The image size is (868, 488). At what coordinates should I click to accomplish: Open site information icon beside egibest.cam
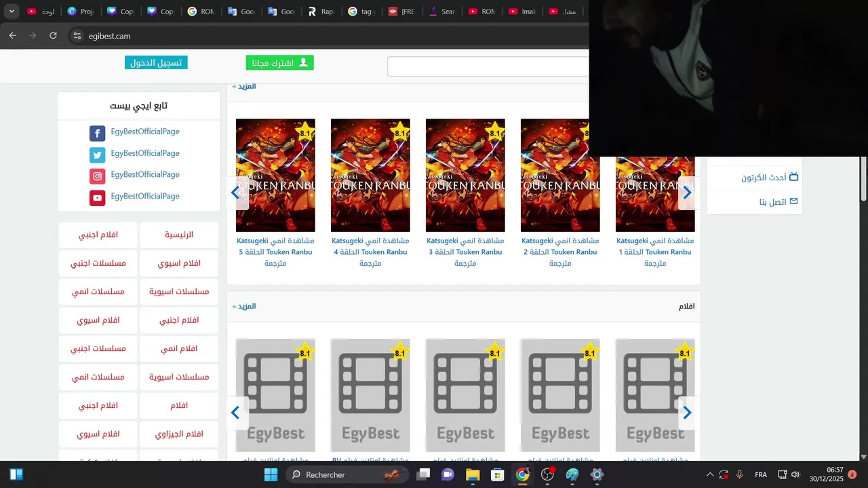tap(77, 36)
